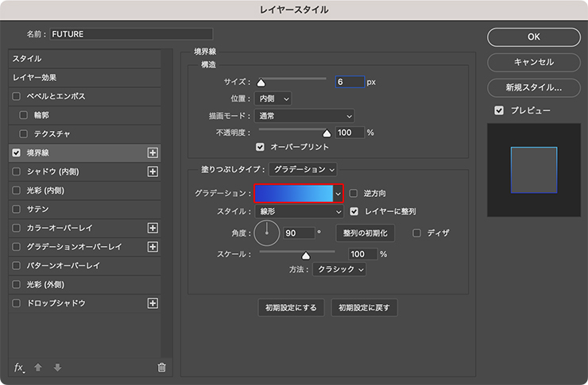Add another 境界線 effect with plus icon
Screen dimensions: 588x385
(153, 152)
